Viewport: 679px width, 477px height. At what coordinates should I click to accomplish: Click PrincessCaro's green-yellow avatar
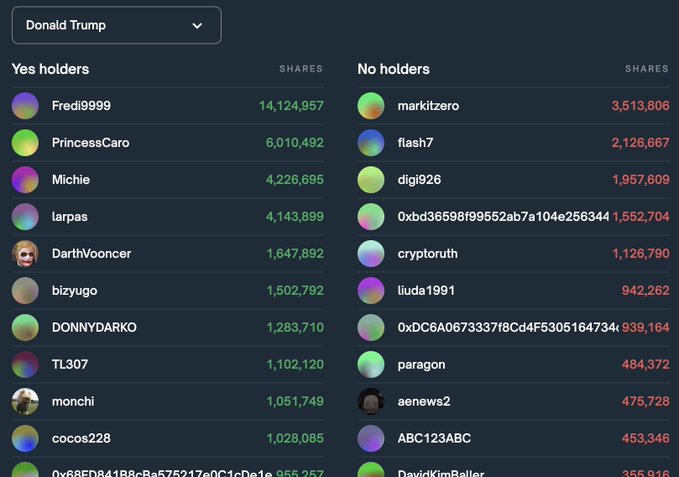pyautogui.click(x=25, y=142)
